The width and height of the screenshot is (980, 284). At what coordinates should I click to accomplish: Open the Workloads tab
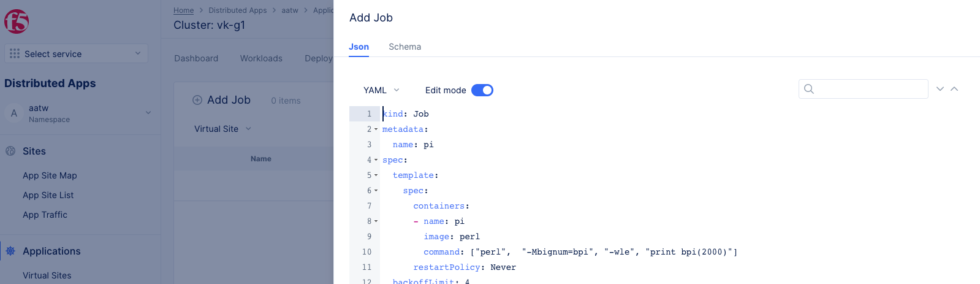point(261,58)
